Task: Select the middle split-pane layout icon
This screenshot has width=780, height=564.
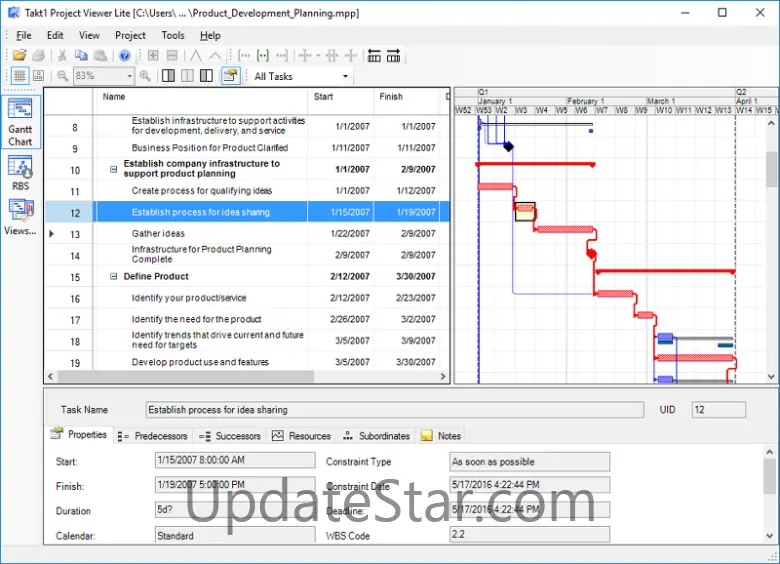Action: pyautogui.click(x=188, y=76)
